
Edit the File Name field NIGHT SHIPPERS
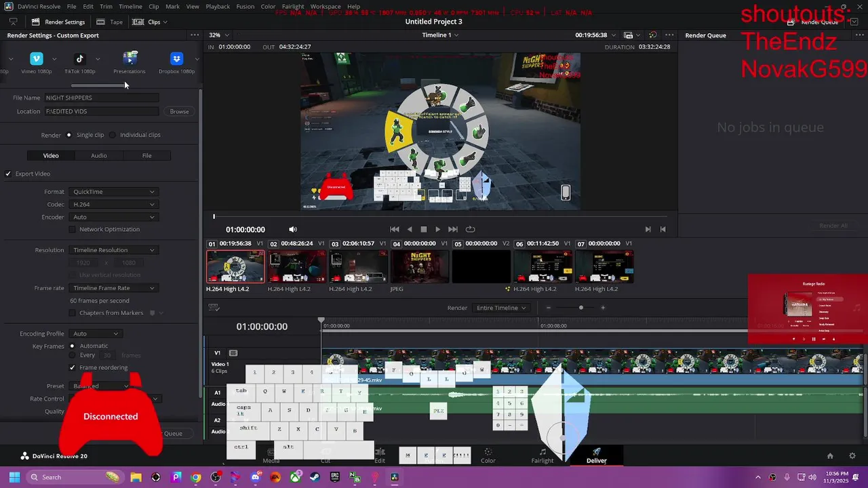click(102, 98)
